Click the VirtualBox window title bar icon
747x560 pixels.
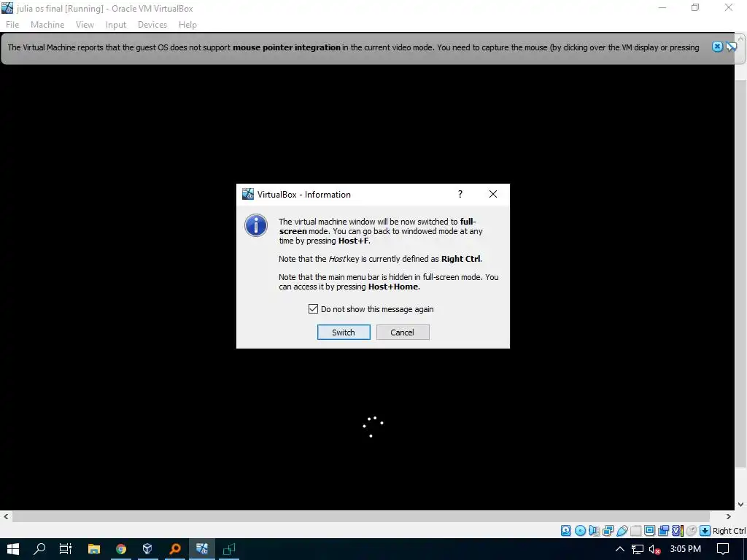[x=7, y=8]
